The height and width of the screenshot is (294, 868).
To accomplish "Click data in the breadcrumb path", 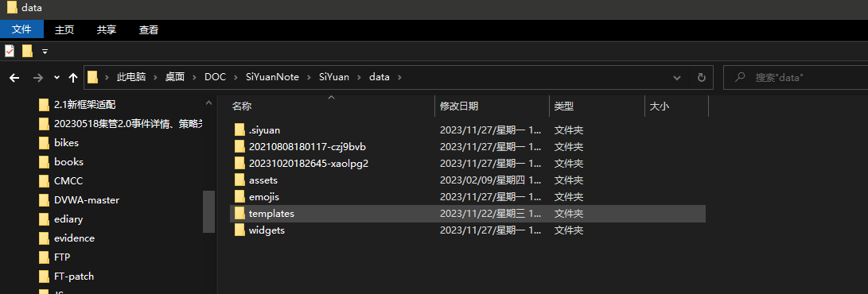I will pos(380,77).
